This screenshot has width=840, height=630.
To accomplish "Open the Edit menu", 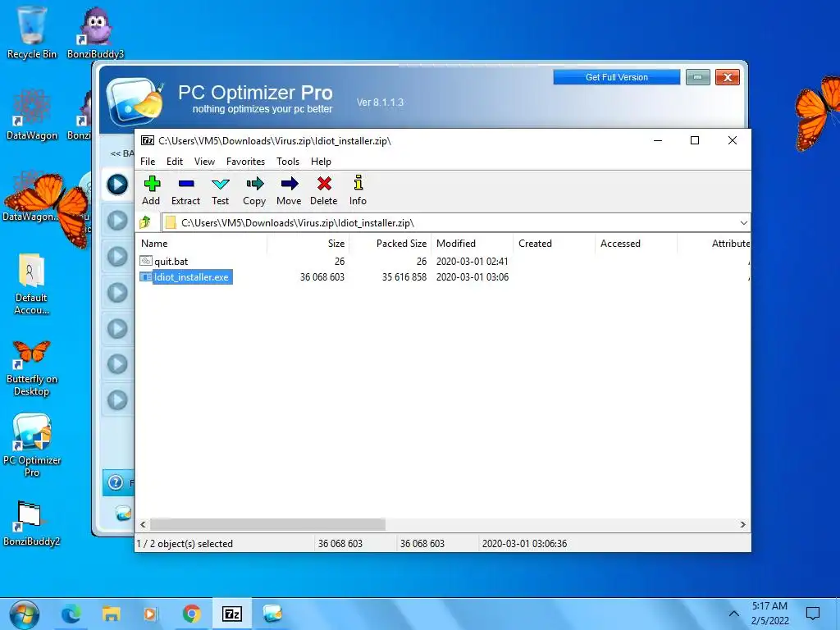I will pyautogui.click(x=175, y=162).
